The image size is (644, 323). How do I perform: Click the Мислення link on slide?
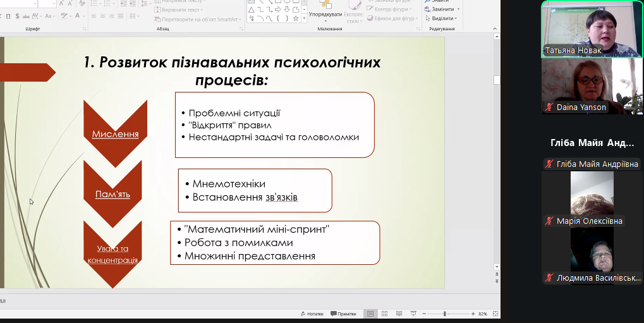[115, 134]
